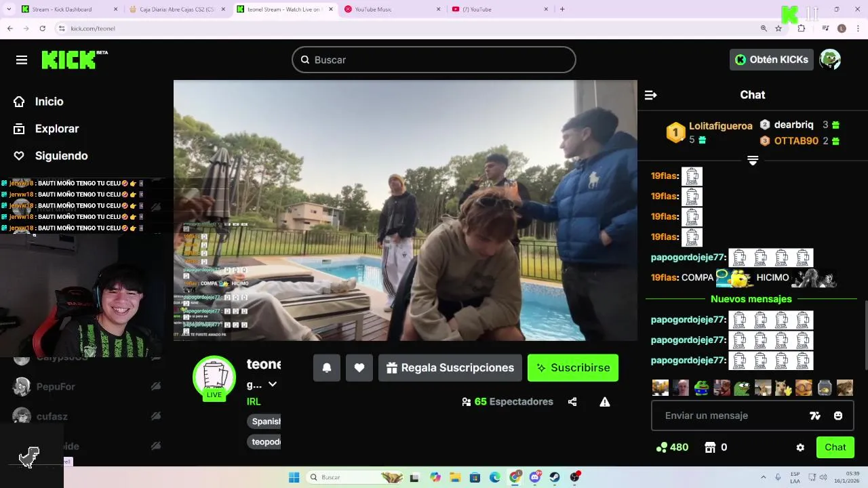868x488 pixels.
Task: Go to Inicio in the sidebar
Action: (x=39, y=102)
